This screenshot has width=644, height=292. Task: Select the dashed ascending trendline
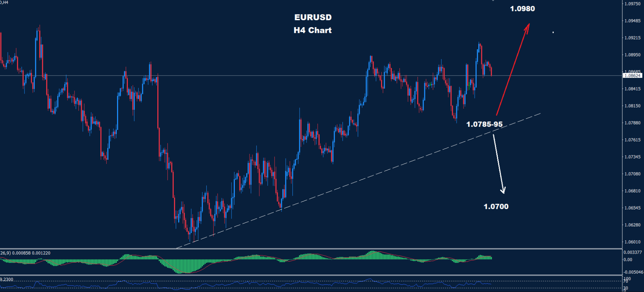359,181
